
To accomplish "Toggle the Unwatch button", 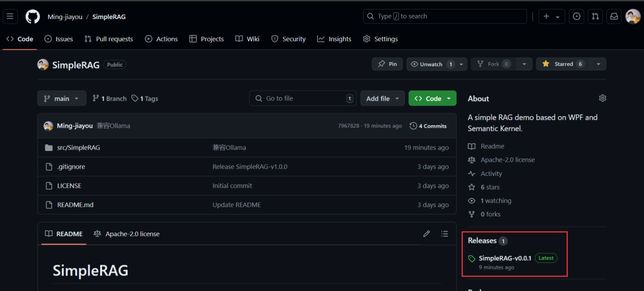I will click(x=431, y=64).
